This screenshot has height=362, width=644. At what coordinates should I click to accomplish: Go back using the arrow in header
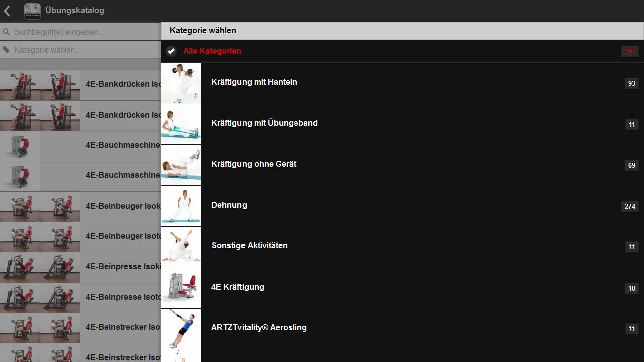7,11
